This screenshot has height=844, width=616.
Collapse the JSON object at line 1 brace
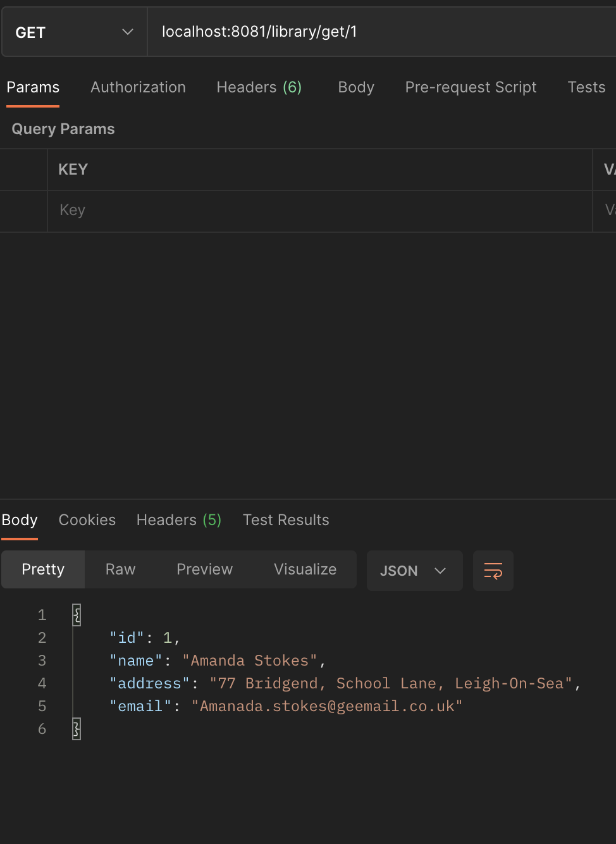coord(77,615)
